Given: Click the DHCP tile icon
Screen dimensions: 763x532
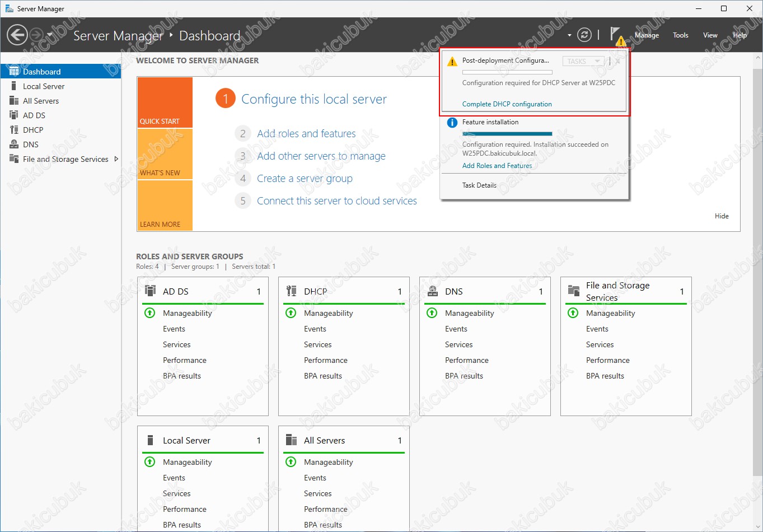Looking at the screenshot, I should pyautogui.click(x=291, y=290).
